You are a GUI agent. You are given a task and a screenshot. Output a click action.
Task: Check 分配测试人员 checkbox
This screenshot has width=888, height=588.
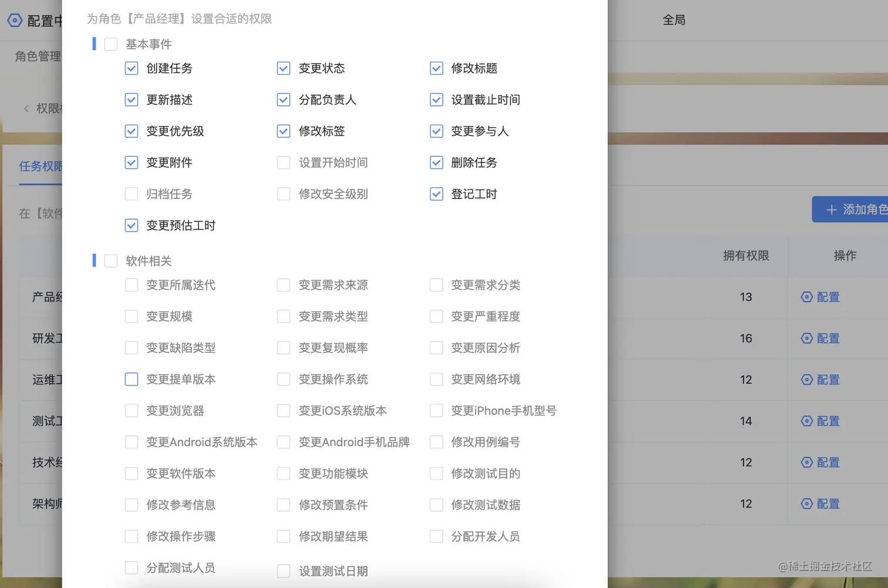pos(132,568)
